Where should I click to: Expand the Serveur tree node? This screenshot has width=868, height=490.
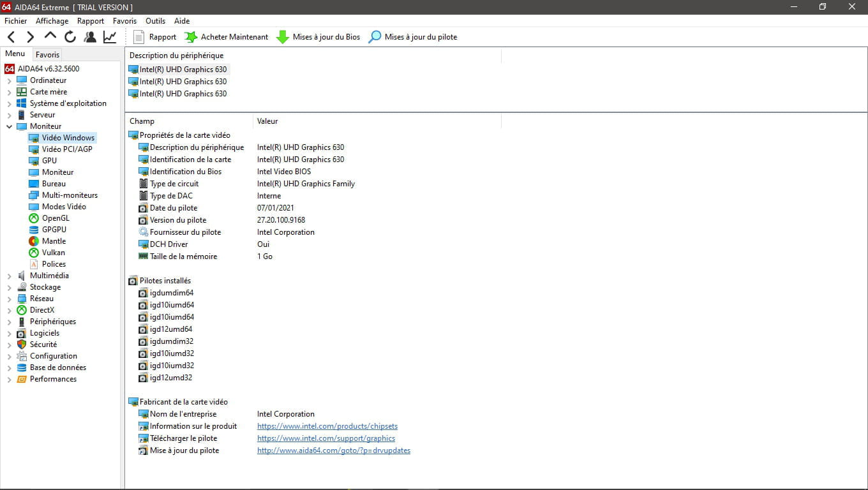click(x=9, y=115)
